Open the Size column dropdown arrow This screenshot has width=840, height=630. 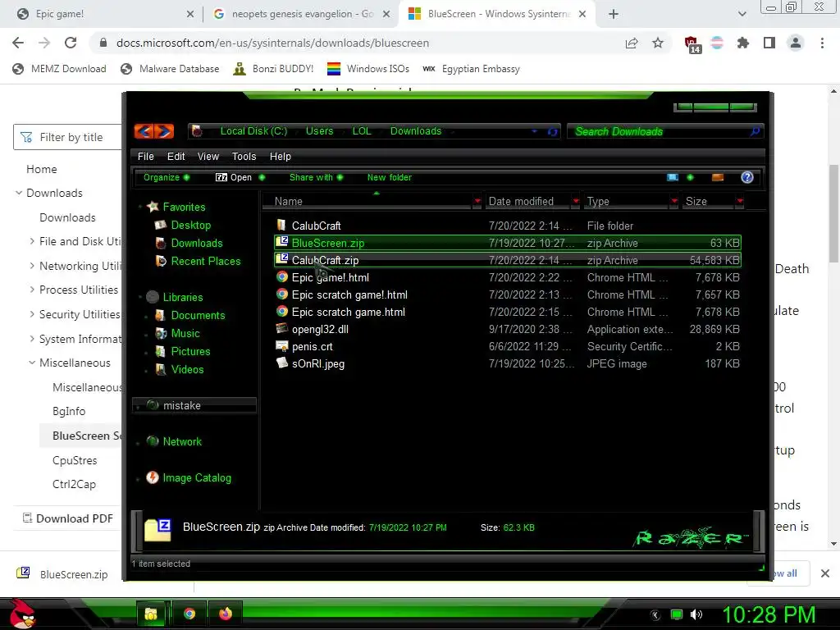pos(740,202)
